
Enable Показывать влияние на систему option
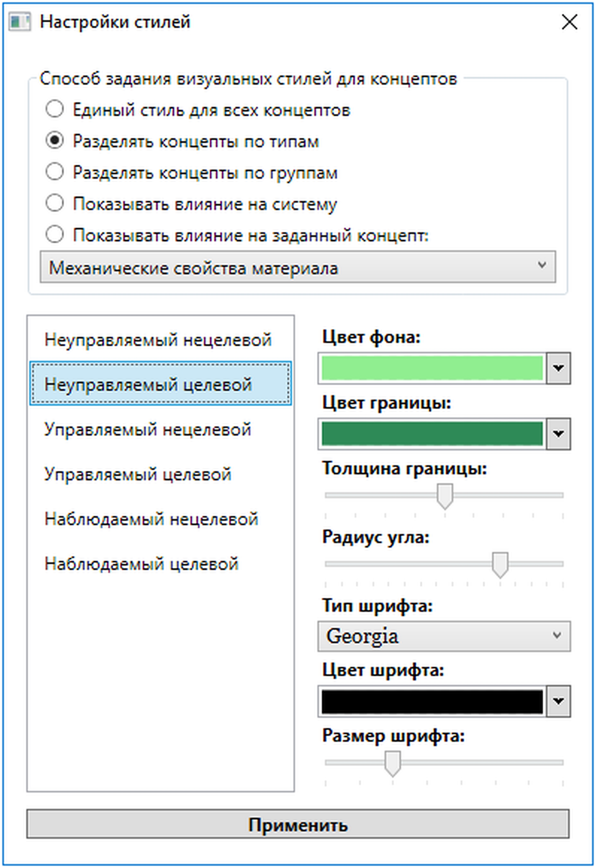(x=55, y=204)
